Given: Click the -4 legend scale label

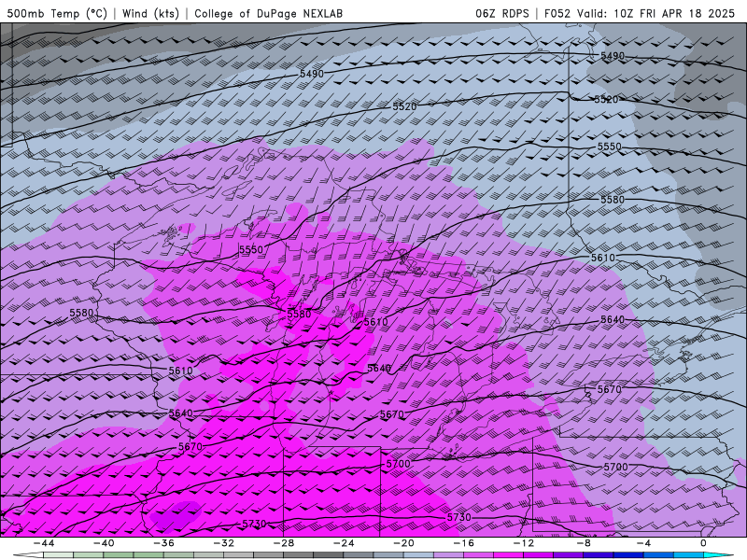Looking at the screenshot, I should click(643, 543).
